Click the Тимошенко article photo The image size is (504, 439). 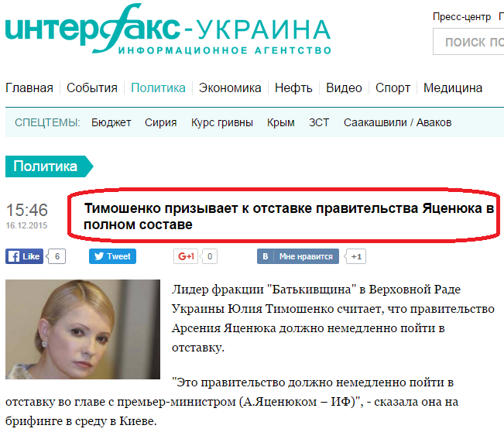tap(83, 329)
